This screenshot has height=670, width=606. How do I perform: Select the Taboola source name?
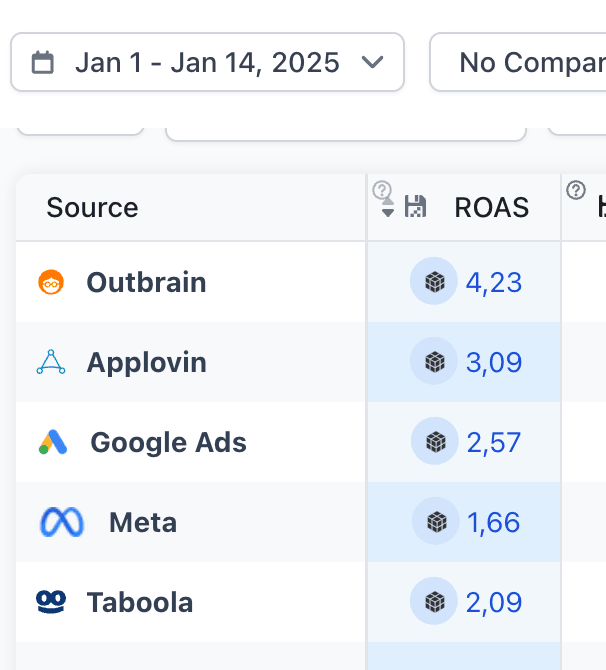pyautogui.click(x=140, y=602)
